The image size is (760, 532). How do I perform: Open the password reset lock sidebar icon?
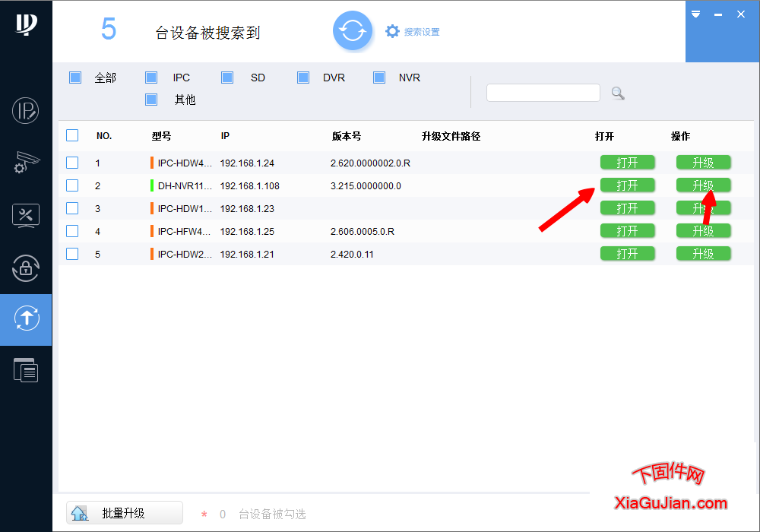26,268
